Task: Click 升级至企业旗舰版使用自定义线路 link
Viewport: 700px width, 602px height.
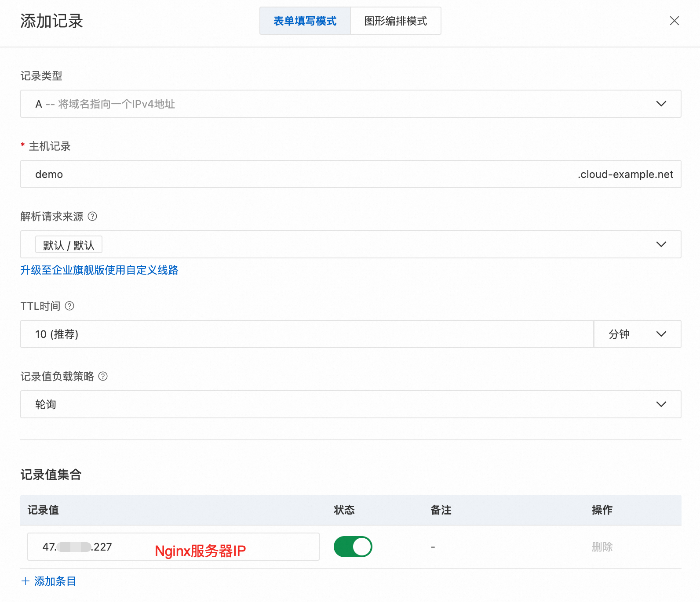Action: (99, 270)
